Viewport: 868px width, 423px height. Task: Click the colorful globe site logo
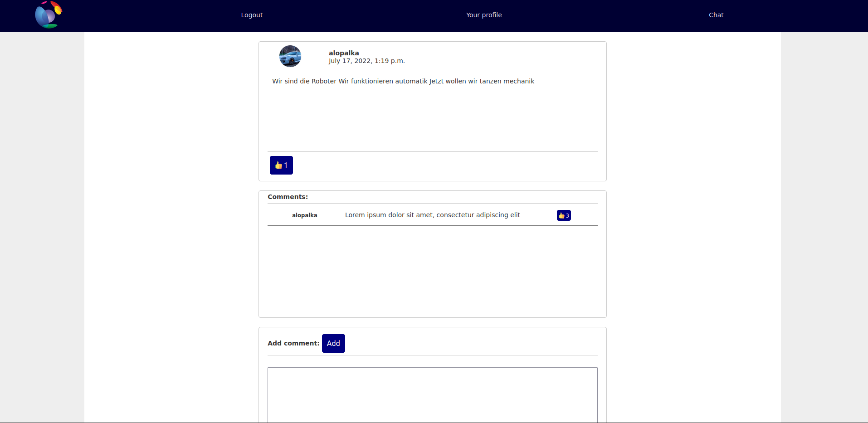49,15
